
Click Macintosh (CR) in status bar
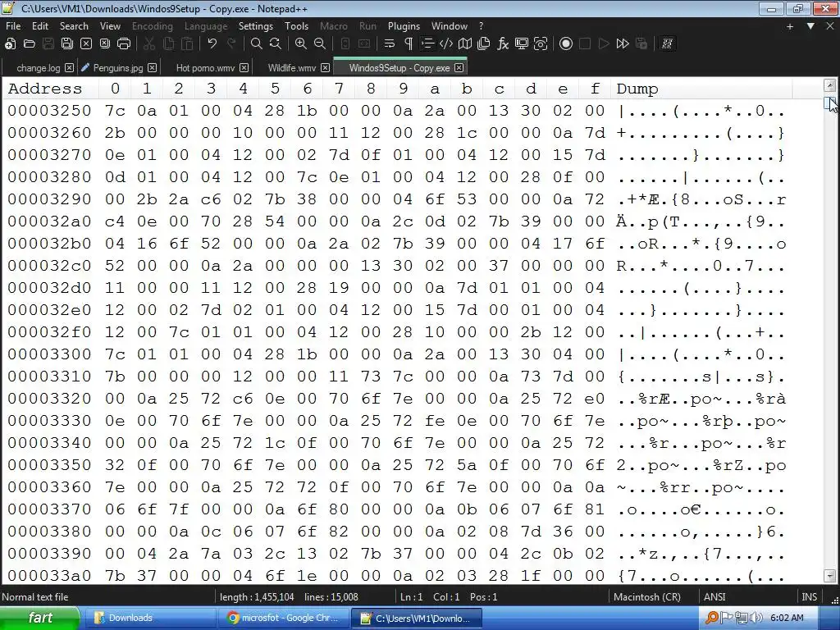647,597
